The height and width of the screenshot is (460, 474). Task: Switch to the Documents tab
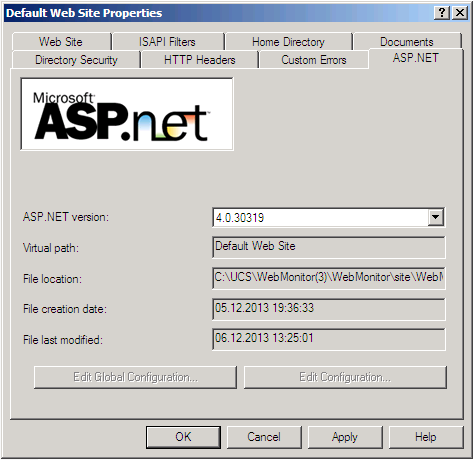pos(407,42)
